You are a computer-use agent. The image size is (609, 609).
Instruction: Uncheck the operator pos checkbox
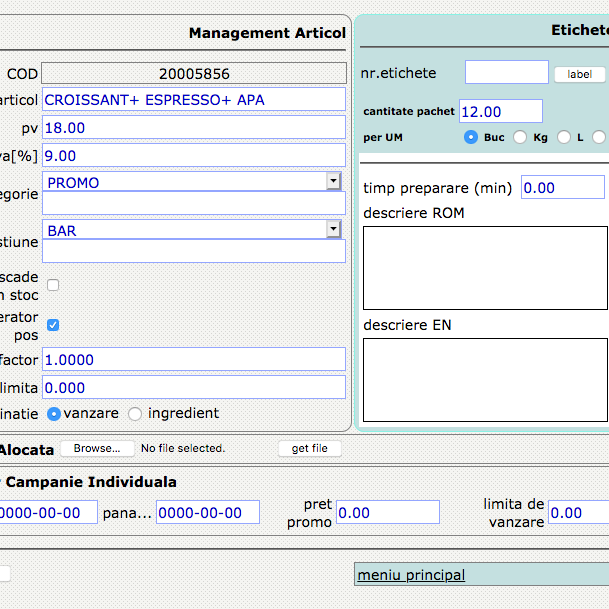[53, 325]
